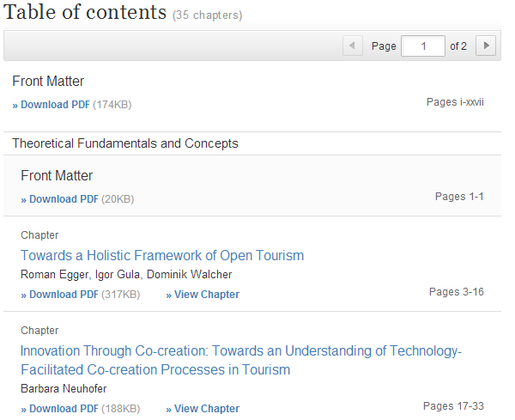Click the page number input field
This screenshot has height=420, width=515.
[x=422, y=46]
